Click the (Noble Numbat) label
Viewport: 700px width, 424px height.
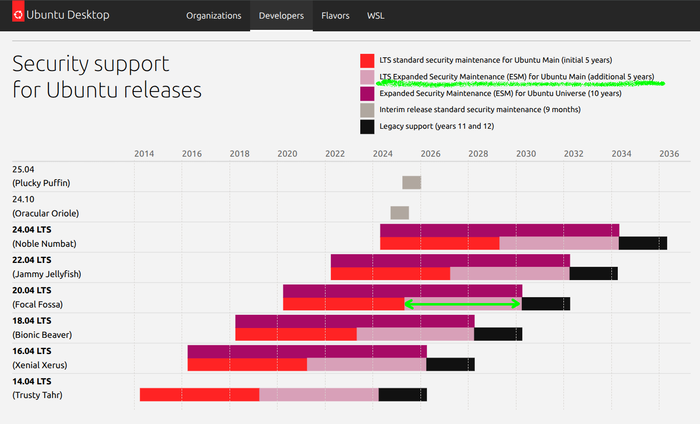pos(44,244)
